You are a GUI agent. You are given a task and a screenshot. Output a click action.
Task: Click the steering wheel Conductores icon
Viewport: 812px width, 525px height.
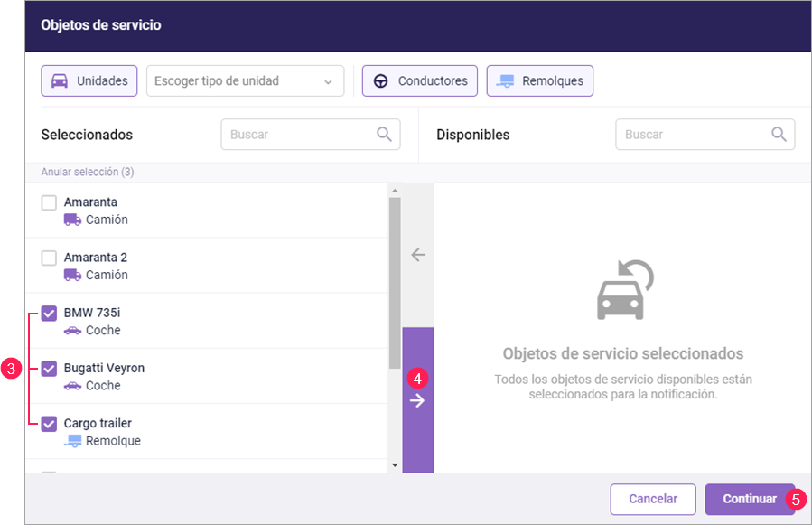point(381,81)
